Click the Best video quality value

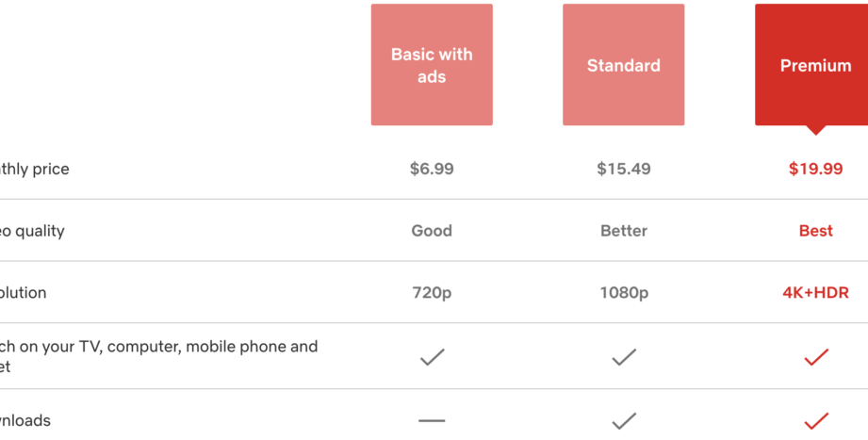pos(816,231)
